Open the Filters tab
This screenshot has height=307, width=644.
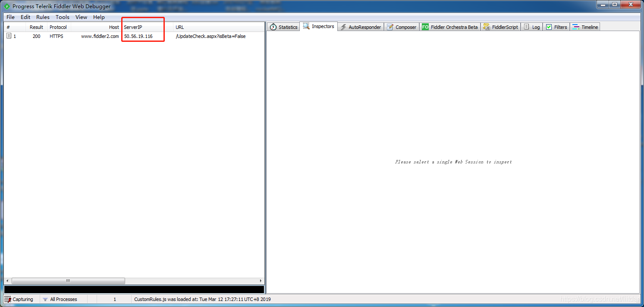(x=556, y=27)
